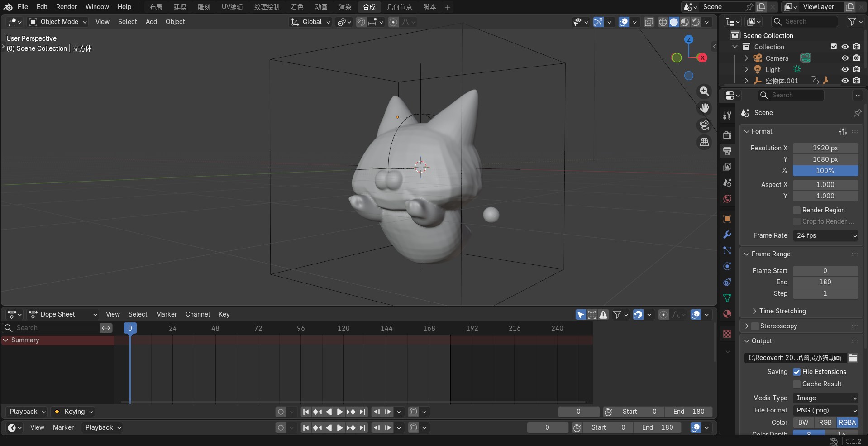
Task: Open the Texture properties tab
Action: pos(727,334)
